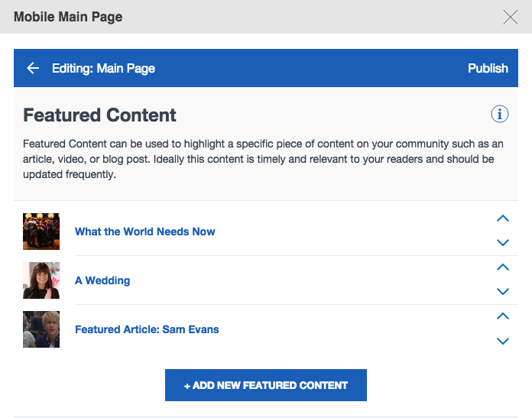Open the Featured Content info icon
532x418 pixels.
coord(499,115)
